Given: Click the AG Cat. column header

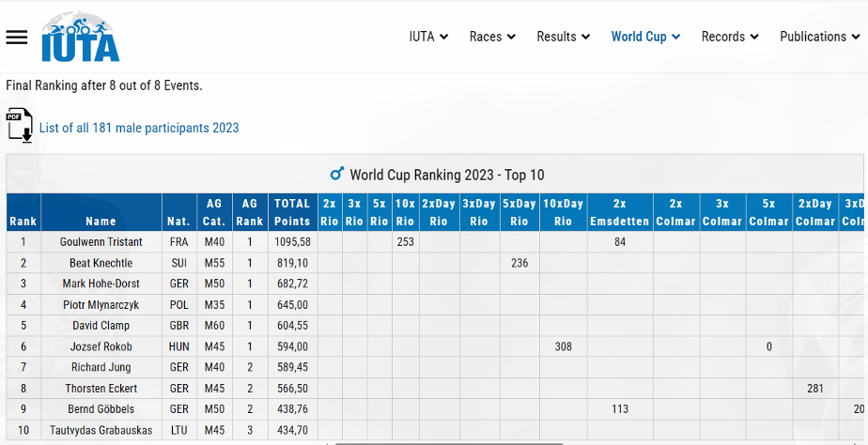Looking at the screenshot, I should click(x=214, y=212).
